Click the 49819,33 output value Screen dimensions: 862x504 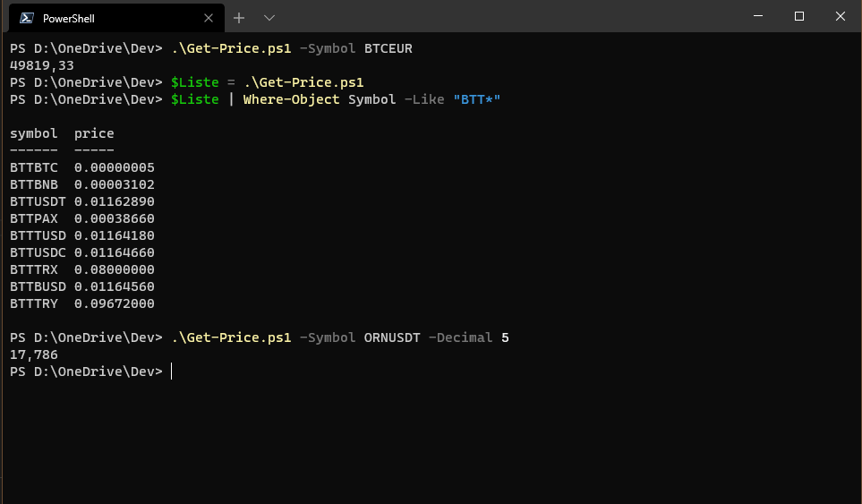click(42, 65)
